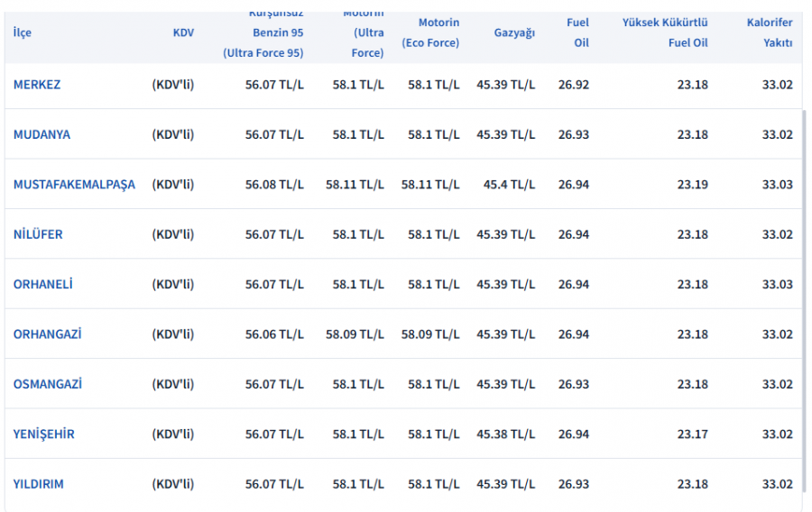
Task: Click the İlçe column header
Action: pyautogui.click(x=23, y=32)
